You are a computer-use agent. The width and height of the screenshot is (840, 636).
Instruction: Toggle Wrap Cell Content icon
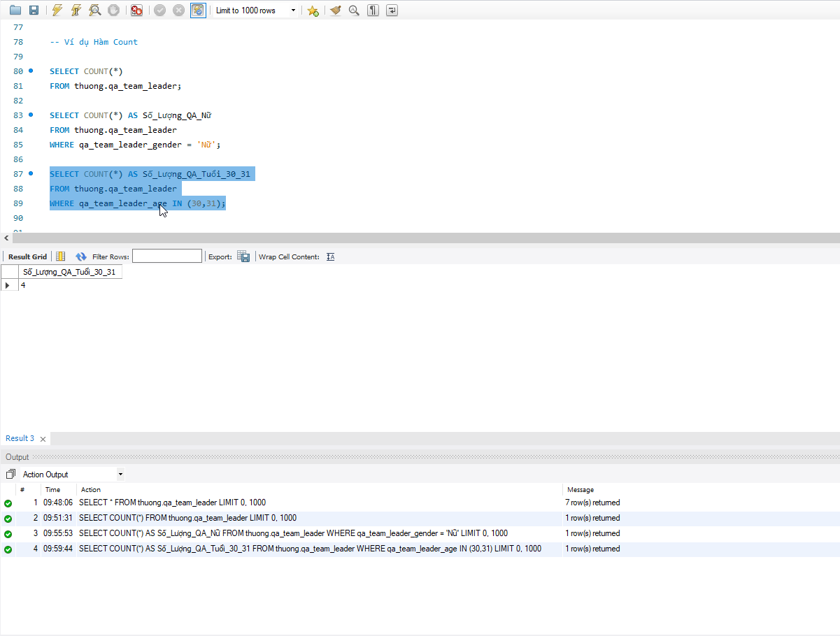(331, 256)
